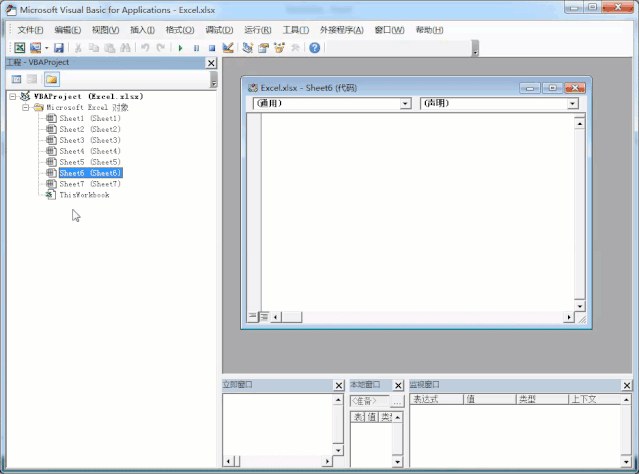Open Find with the binoculars icon
Screen dimensions: 639x474
(125, 48)
